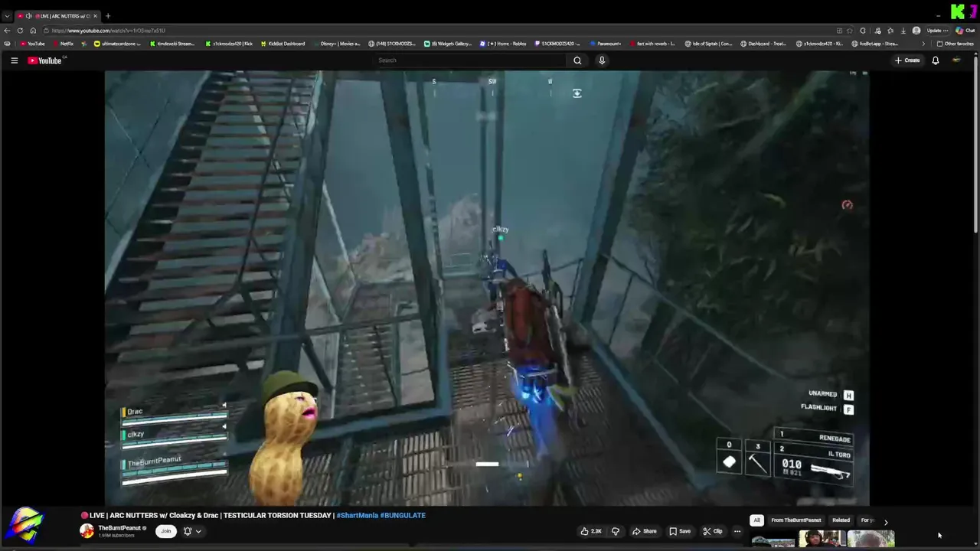Dislike the video with thumbs down

tap(615, 531)
